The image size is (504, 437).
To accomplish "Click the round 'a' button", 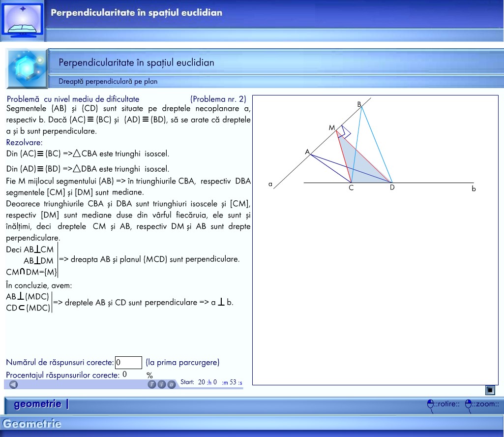I will (171, 384).
